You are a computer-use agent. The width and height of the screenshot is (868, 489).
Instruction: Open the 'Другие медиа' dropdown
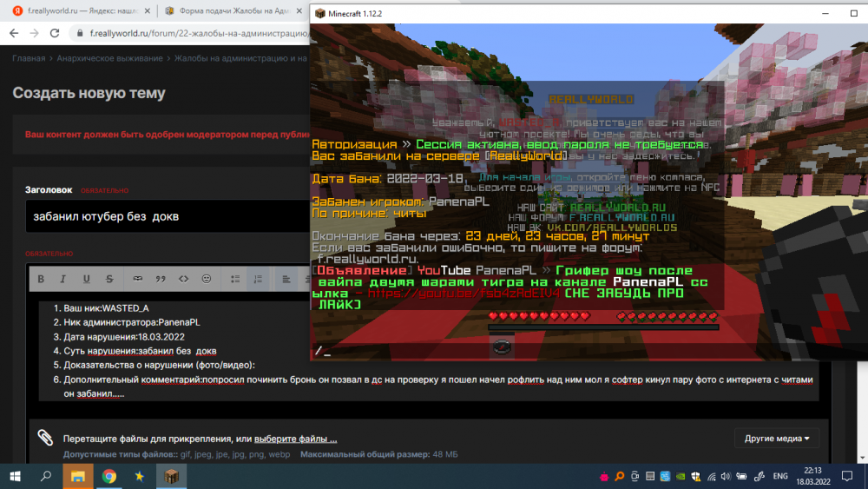click(x=777, y=438)
